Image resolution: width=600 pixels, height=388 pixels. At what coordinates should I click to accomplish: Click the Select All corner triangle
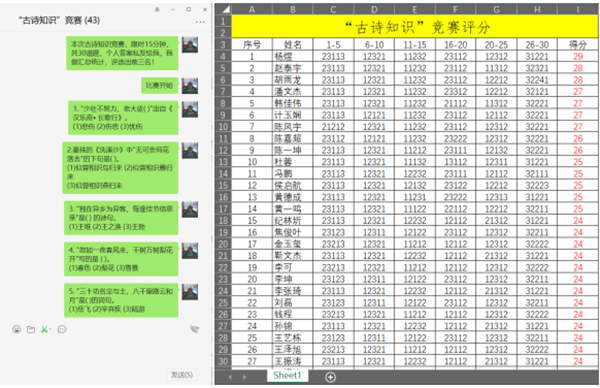coord(223,9)
